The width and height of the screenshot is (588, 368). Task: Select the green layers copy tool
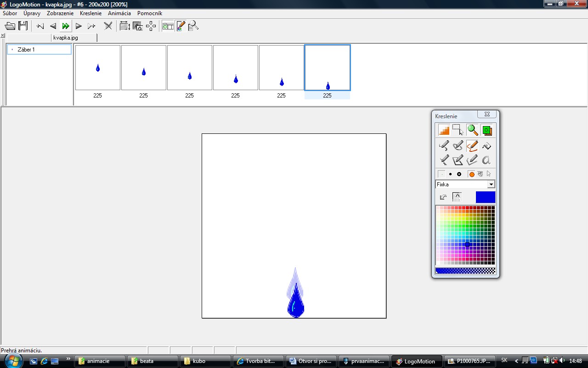(x=486, y=131)
